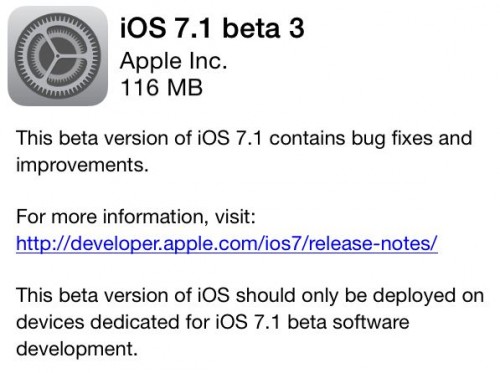Open the developer.apple.com release-notes link
Screen dimensions: 500x373
pyautogui.click(x=227, y=243)
